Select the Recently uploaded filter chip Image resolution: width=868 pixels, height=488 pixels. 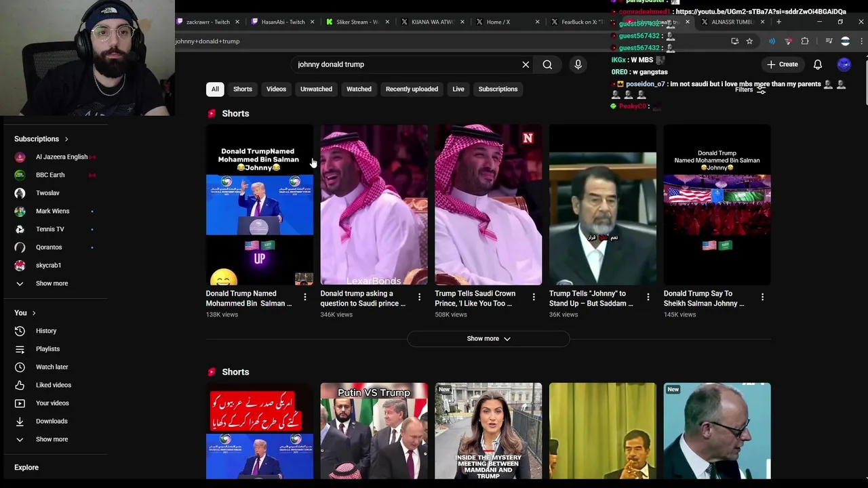click(x=412, y=89)
